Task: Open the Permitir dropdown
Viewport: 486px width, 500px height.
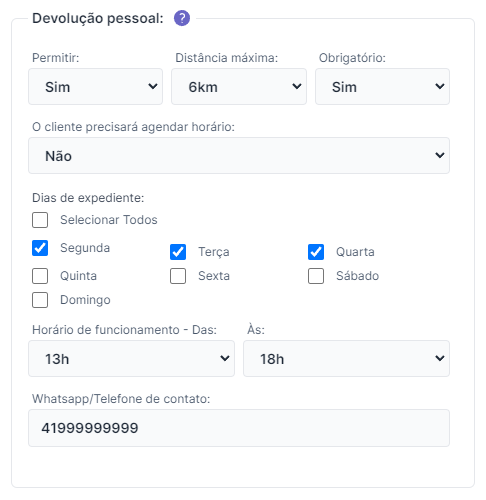Action: coord(95,87)
